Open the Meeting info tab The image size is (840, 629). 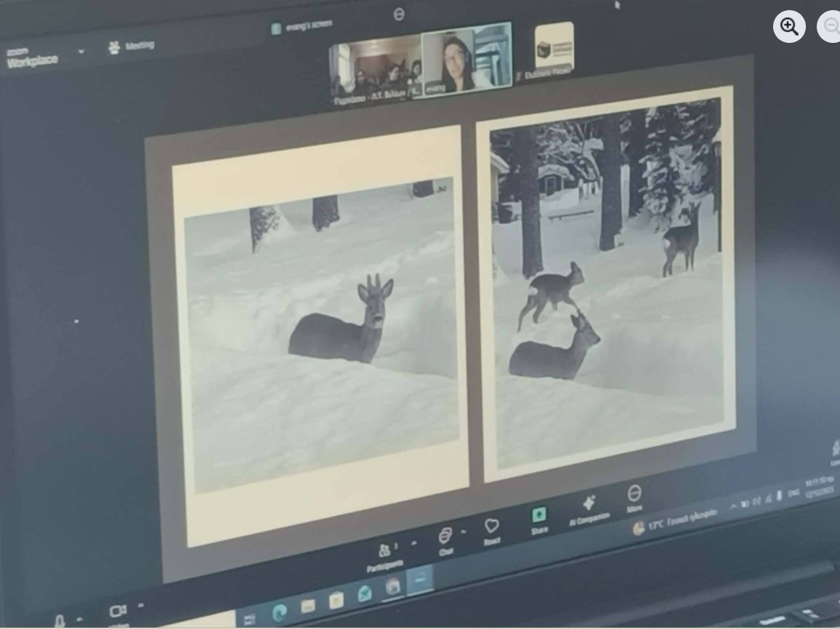[x=132, y=47]
